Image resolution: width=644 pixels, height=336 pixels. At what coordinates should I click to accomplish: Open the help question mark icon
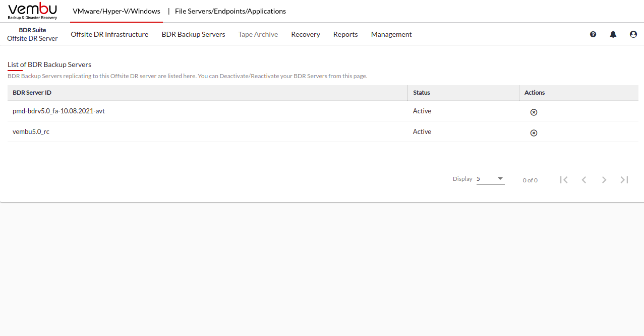coord(593,34)
